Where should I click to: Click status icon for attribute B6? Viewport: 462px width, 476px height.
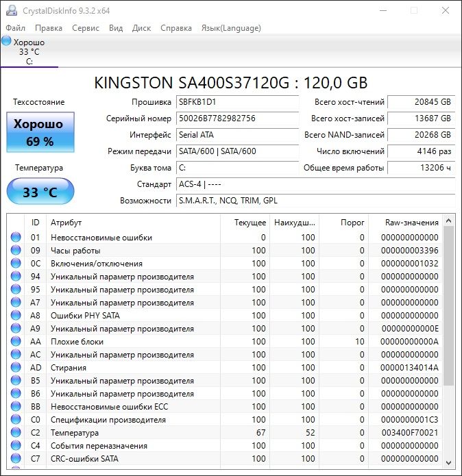[x=16, y=393]
